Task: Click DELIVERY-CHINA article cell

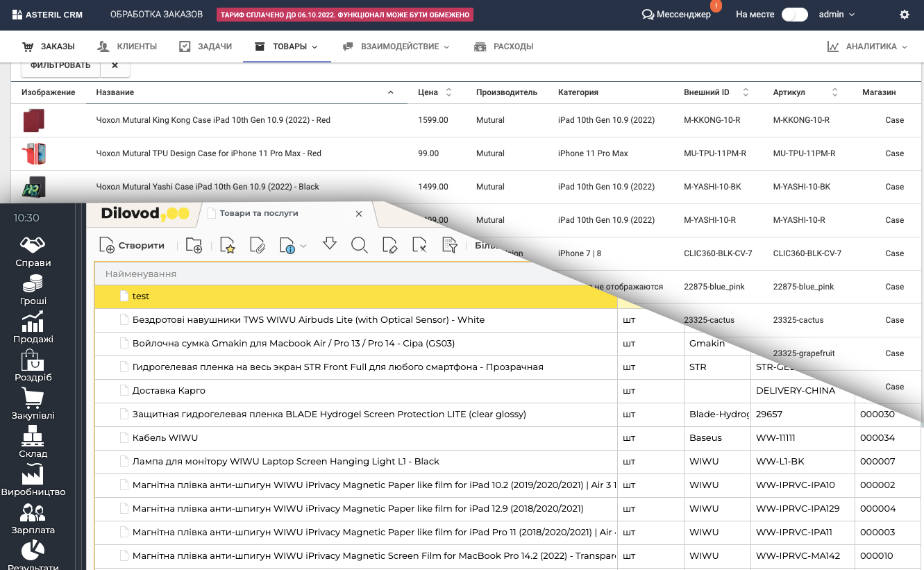Action: pos(796,391)
